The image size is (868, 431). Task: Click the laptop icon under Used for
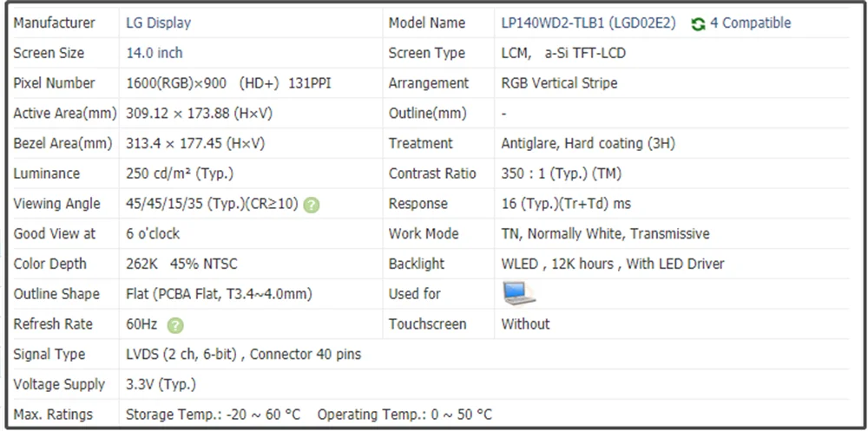click(x=519, y=294)
